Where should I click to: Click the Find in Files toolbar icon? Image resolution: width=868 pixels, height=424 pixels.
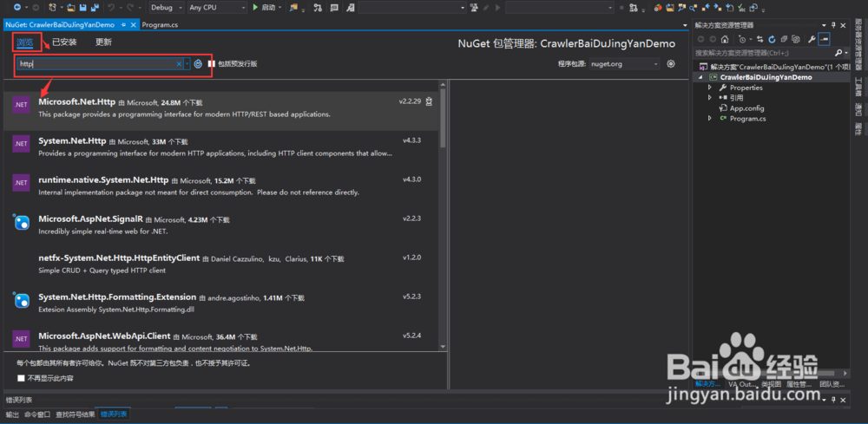(x=293, y=7)
